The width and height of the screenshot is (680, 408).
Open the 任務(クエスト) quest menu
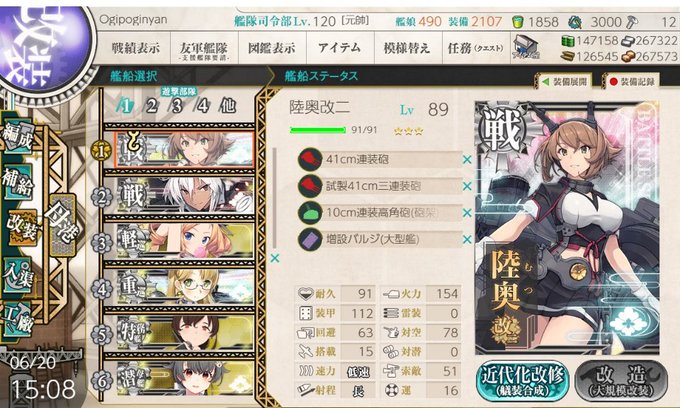pos(476,48)
